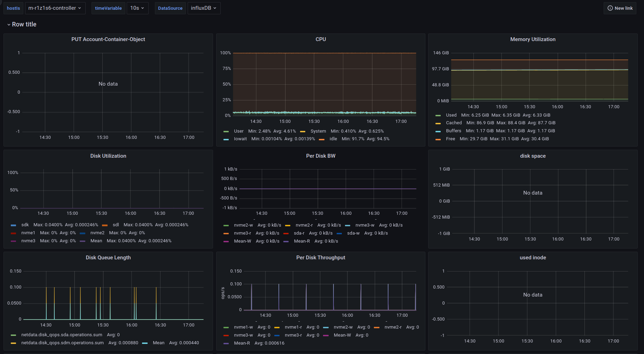This screenshot has width=644, height=354.
Task: Click the info icon beside New link
Action: tap(610, 8)
